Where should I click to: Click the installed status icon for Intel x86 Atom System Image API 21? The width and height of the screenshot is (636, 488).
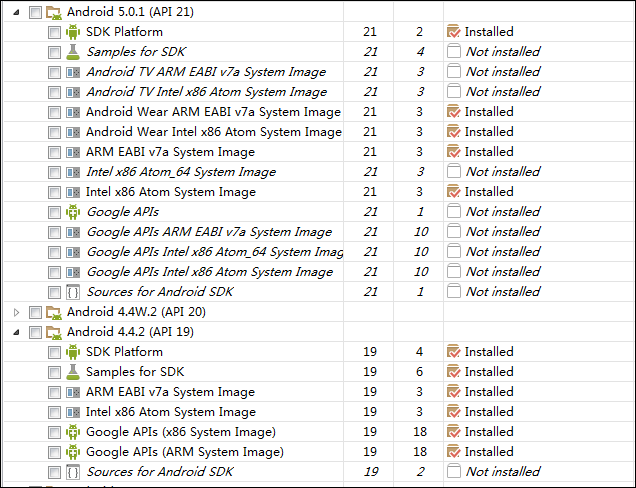(x=453, y=192)
